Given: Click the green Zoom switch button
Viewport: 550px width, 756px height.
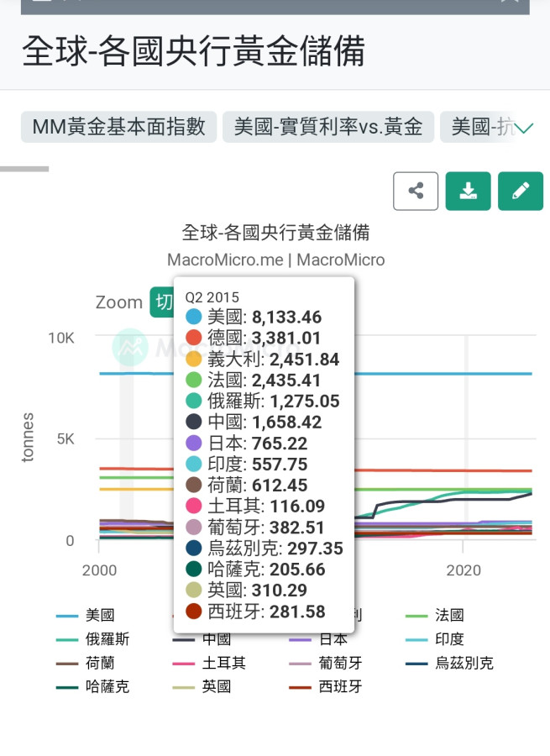Looking at the screenshot, I should coord(161,302).
